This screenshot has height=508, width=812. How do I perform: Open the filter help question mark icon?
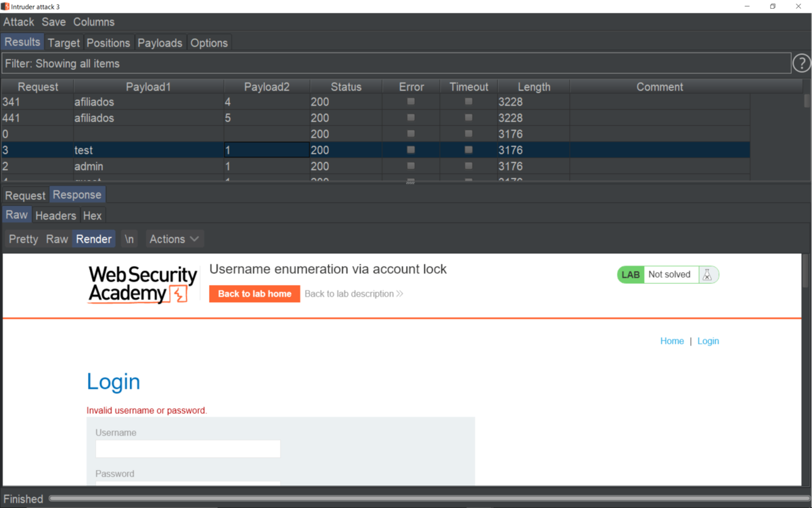[x=801, y=63]
